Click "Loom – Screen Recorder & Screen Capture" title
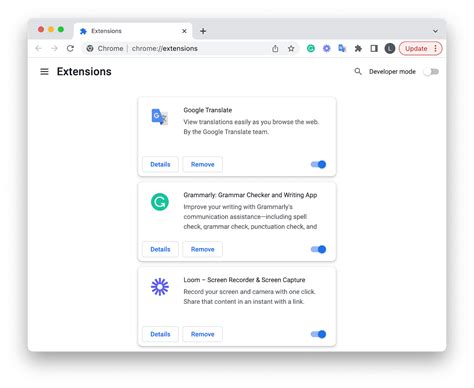This screenshot has height=388, width=474. tap(244, 280)
